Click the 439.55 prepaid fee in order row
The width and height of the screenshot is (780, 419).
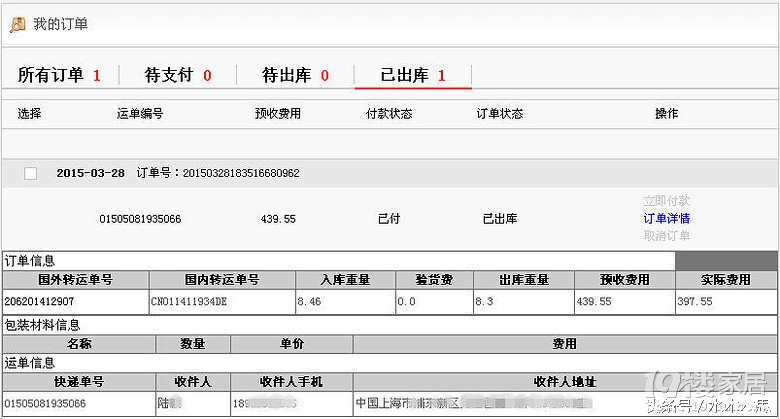[278, 219]
